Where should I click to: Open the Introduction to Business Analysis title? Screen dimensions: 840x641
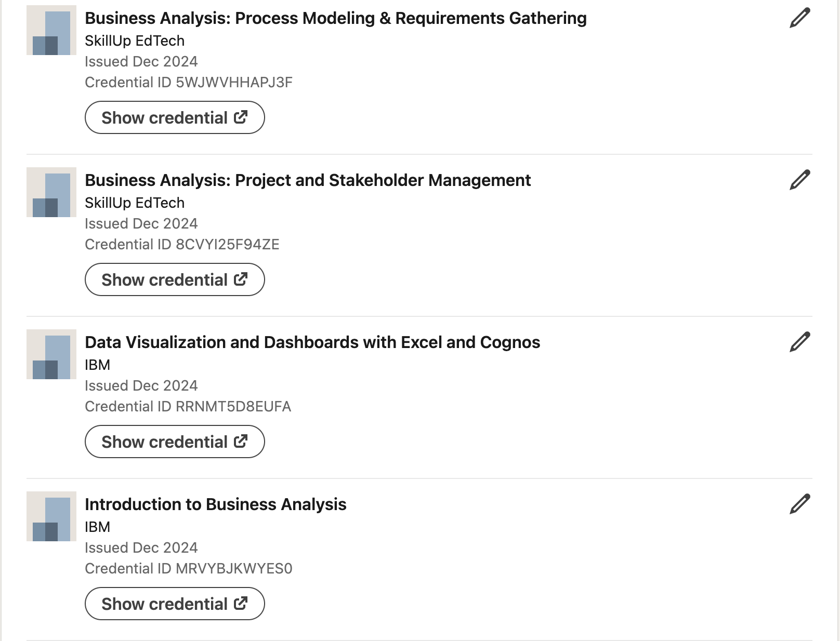click(216, 504)
